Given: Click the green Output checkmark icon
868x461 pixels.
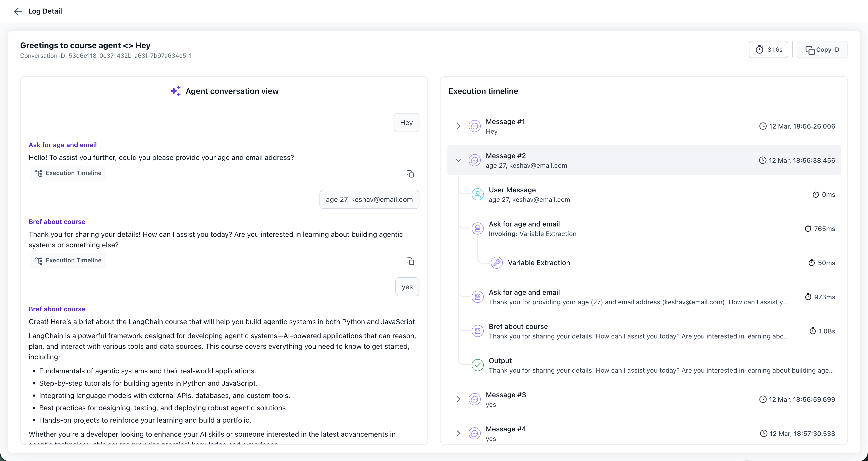Looking at the screenshot, I should (477, 365).
